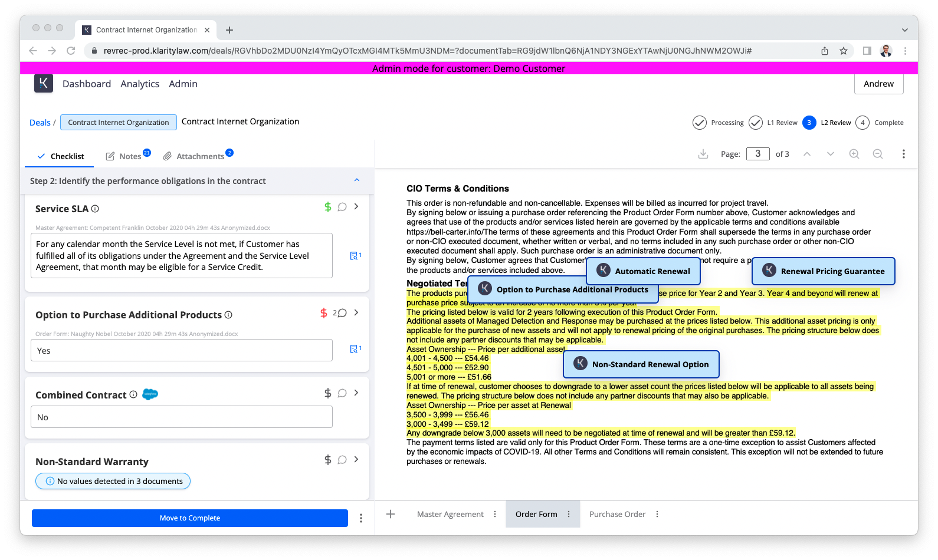Screen dimensions: 938x560
Task: Go to the Deals breadcrumb link
Action: point(40,123)
